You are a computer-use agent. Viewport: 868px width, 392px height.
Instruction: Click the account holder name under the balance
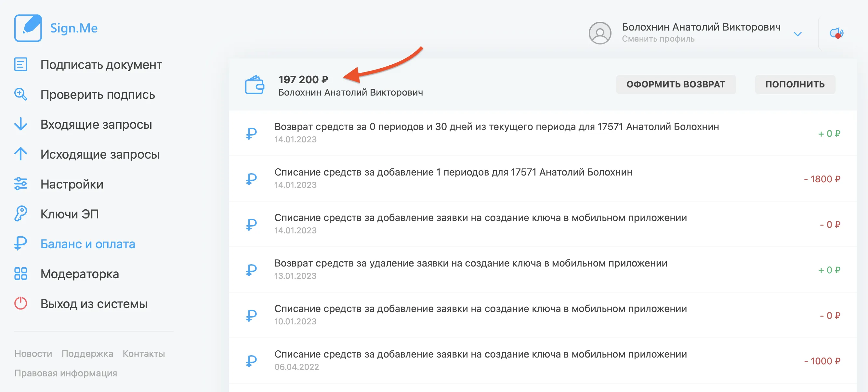pos(350,92)
